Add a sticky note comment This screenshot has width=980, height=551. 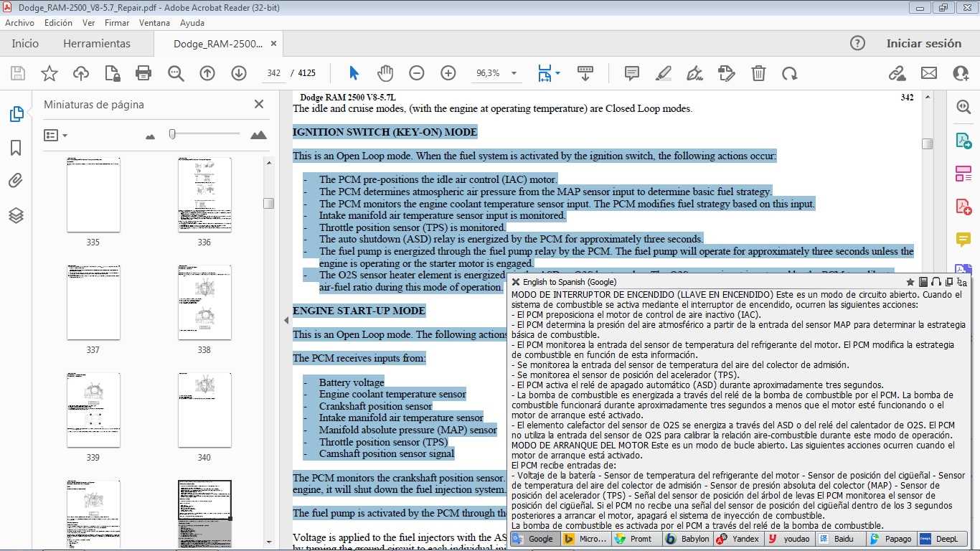tap(632, 73)
